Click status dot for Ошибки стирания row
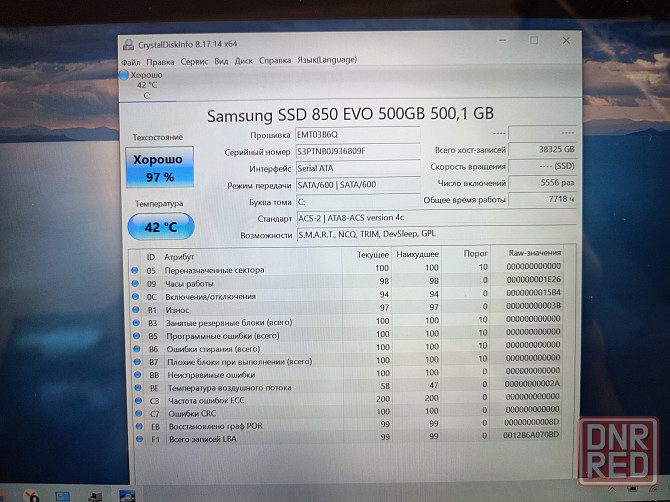 coord(137,349)
